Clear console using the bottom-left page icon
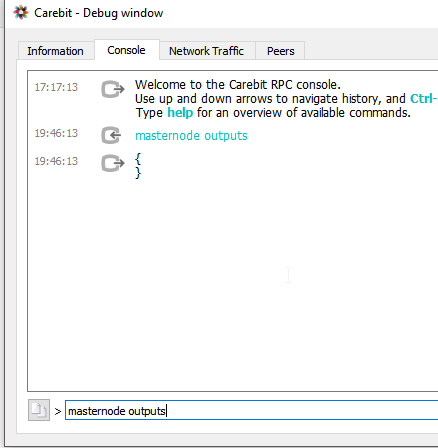 point(39,410)
